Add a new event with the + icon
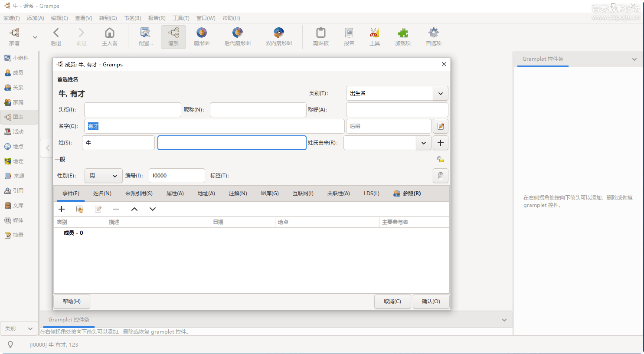 pyautogui.click(x=62, y=209)
